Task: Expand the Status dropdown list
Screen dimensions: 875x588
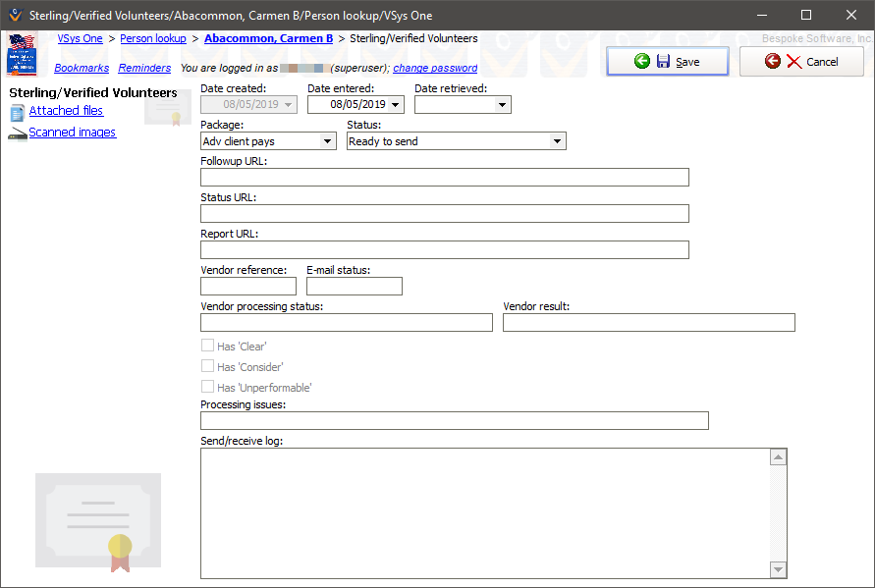Action: 557,141
